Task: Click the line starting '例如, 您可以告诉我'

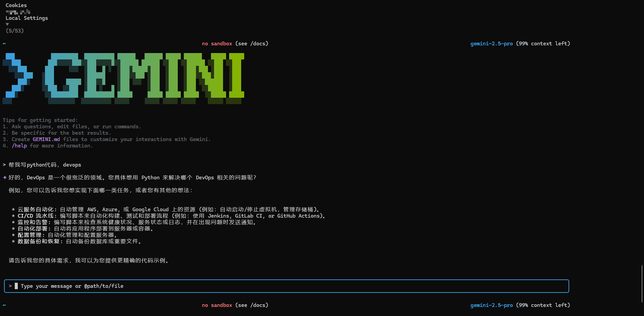Action: pyautogui.click(x=101, y=190)
